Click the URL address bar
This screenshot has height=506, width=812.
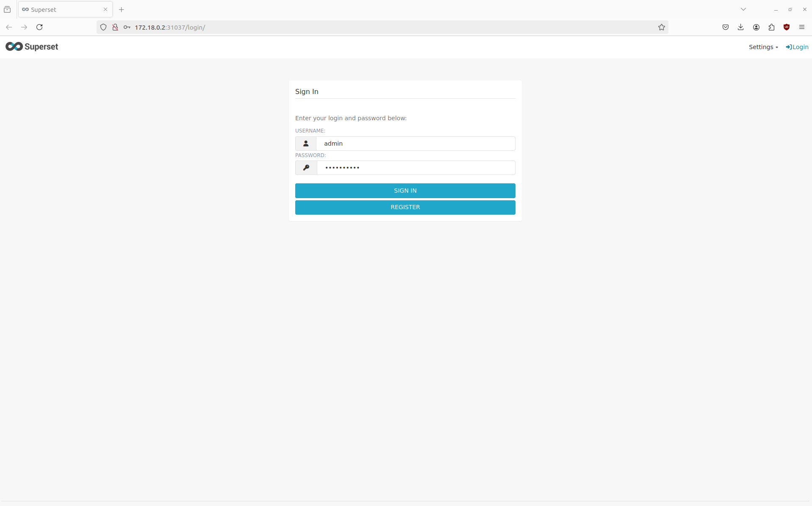click(381, 27)
